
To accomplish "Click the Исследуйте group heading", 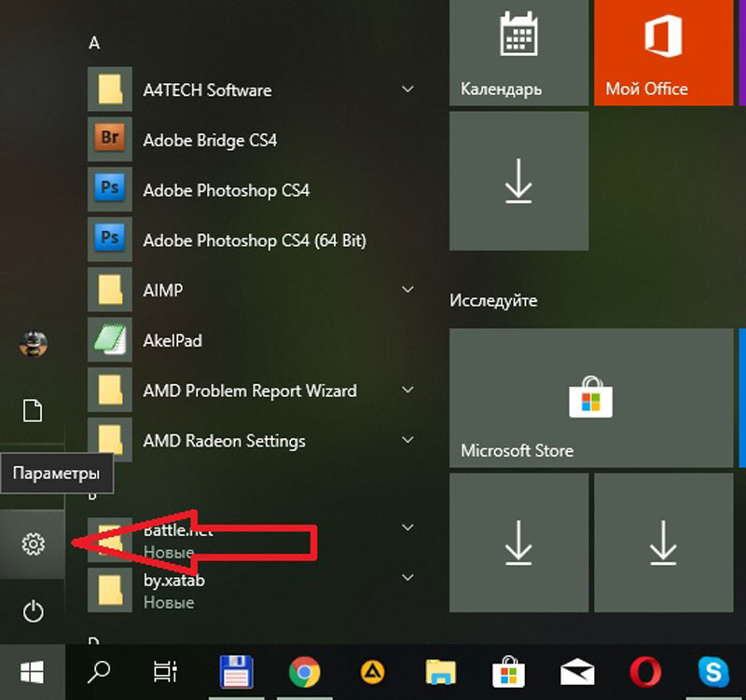I will coord(493,300).
